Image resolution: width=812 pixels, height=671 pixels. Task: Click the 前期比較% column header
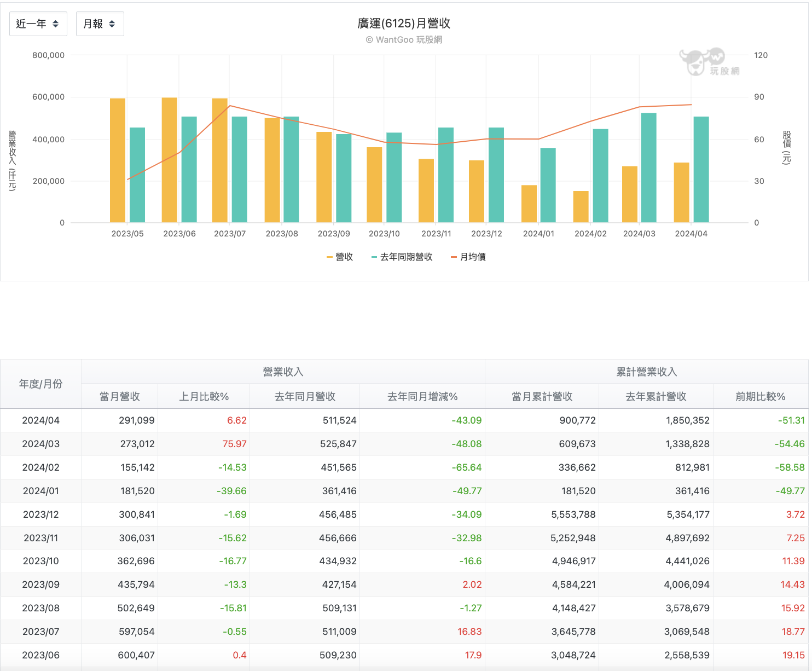click(761, 397)
